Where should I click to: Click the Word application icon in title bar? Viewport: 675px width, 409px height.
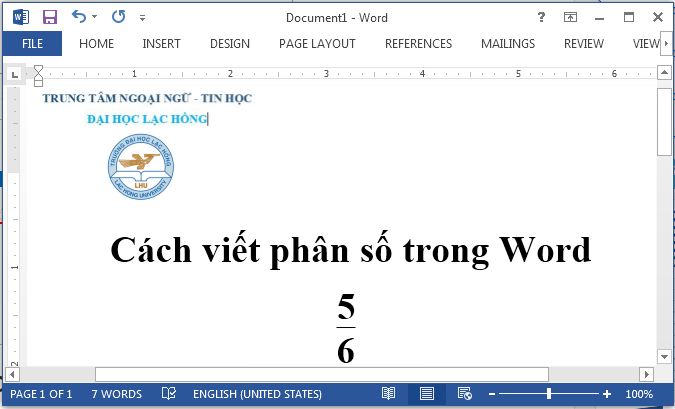click(x=21, y=17)
